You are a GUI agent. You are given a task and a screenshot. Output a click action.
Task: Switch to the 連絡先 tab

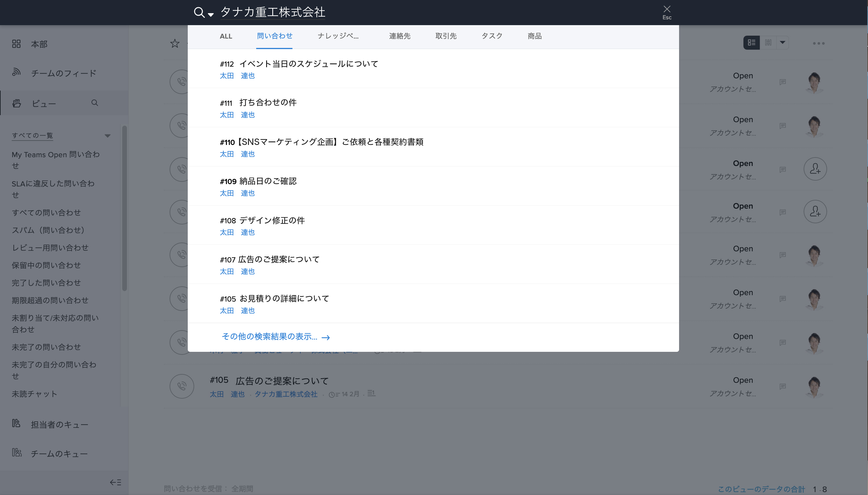coord(399,36)
